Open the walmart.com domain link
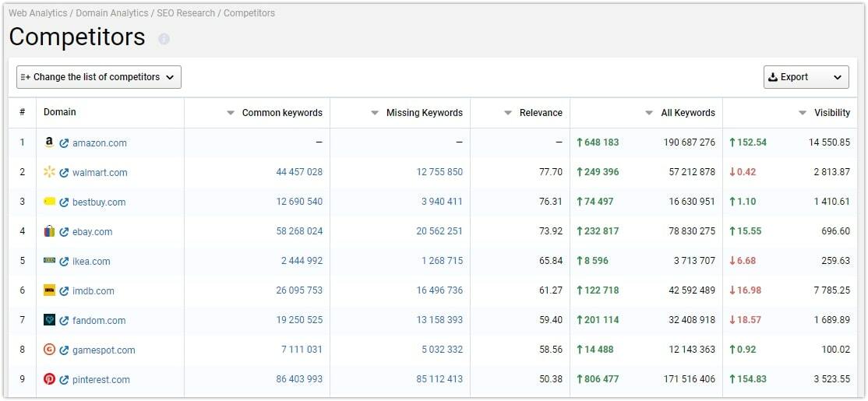 coord(100,173)
